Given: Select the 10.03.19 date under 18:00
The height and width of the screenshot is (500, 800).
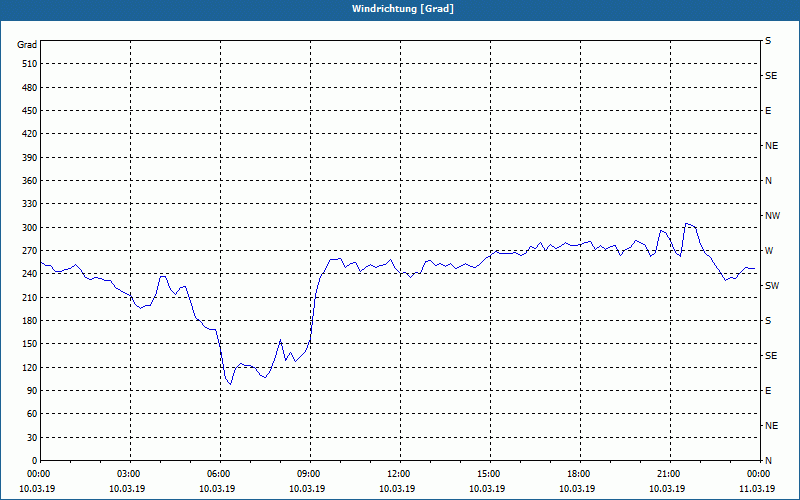Looking at the screenshot, I should pyautogui.click(x=577, y=488).
